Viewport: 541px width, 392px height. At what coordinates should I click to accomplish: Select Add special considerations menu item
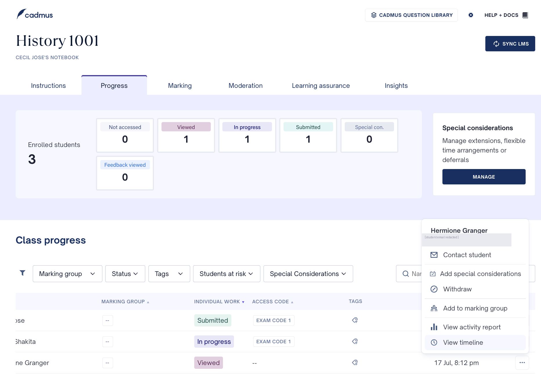coord(475,274)
